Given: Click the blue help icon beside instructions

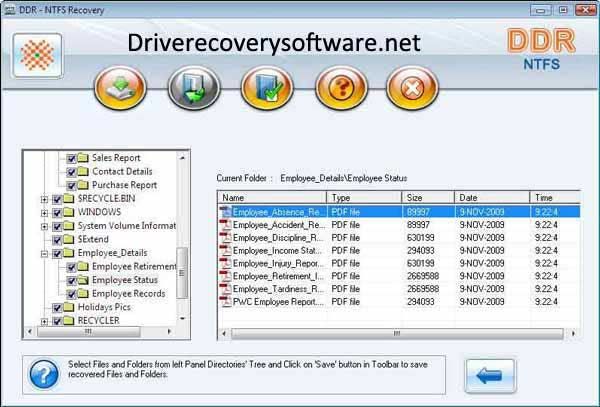Looking at the screenshot, I should [x=44, y=374].
